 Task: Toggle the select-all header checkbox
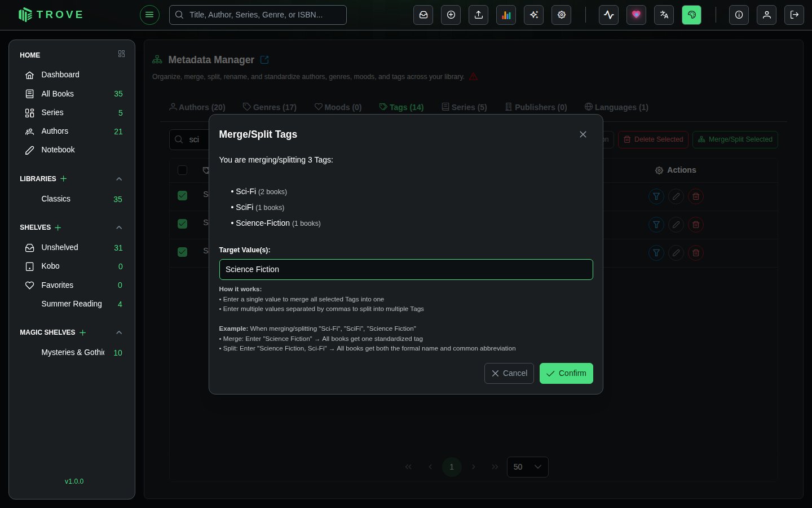[x=182, y=170]
